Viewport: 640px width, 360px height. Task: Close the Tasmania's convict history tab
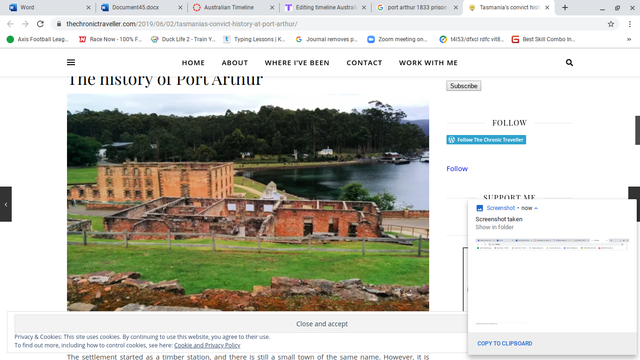coord(547,7)
